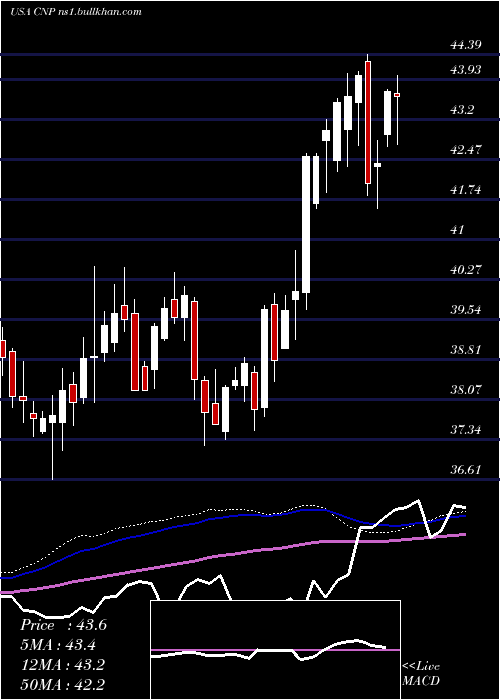Click the tallest red candle near 44.39
The image size is (500, 700).
(x=368, y=122)
